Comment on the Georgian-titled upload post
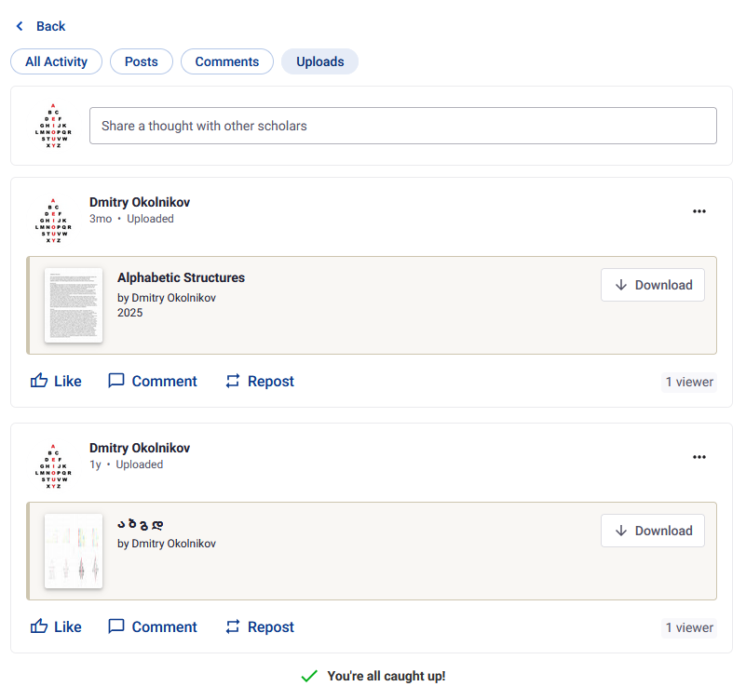The height and width of the screenshot is (700, 746). click(153, 626)
